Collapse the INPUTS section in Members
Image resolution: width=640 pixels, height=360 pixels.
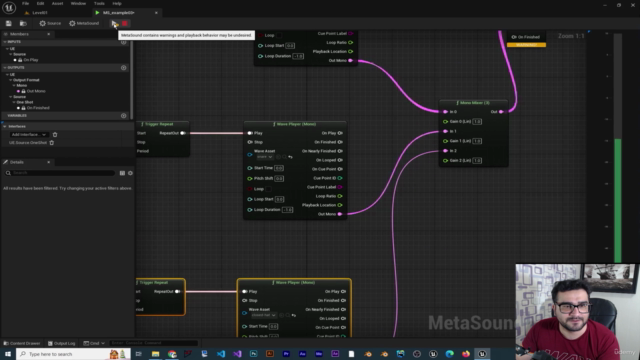point(5,42)
